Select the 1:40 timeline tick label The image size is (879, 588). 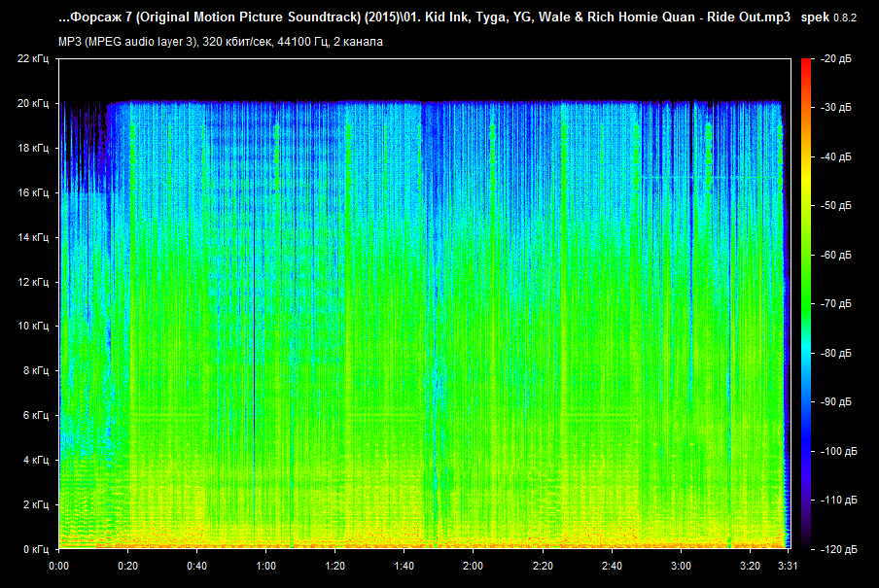[404, 565]
